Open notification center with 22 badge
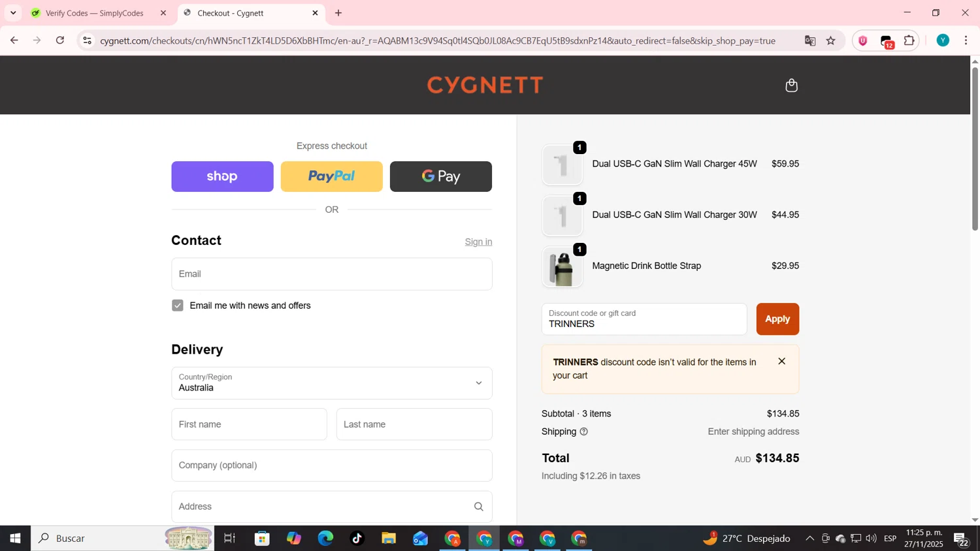The width and height of the screenshot is (980, 551). (x=961, y=539)
